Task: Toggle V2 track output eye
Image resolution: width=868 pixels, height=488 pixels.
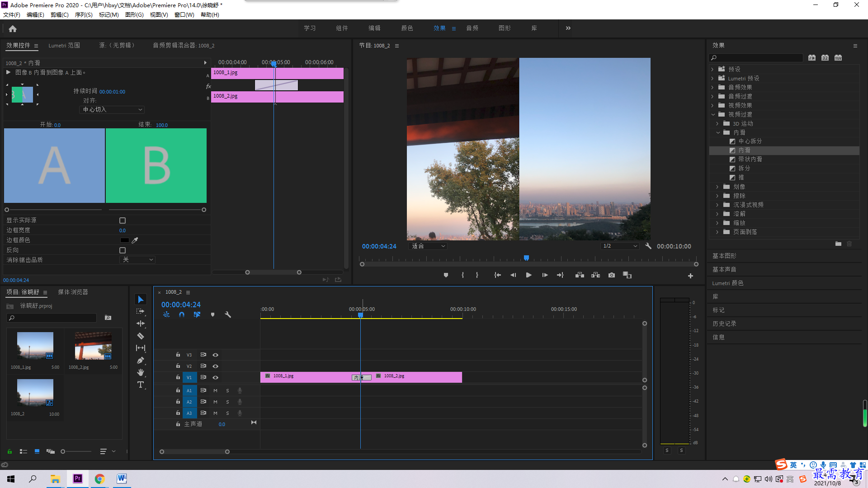Action: (216, 366)
